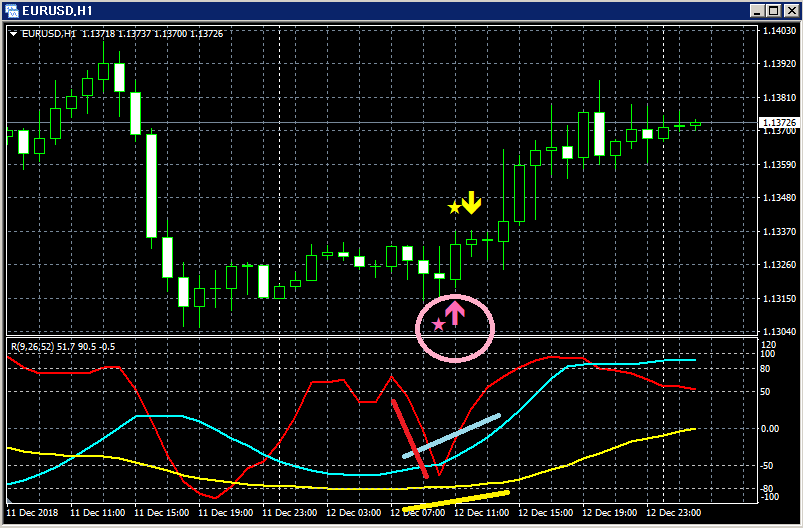
Task: Click the 1.14030 price scale label
Action: (x=779, y=31)
